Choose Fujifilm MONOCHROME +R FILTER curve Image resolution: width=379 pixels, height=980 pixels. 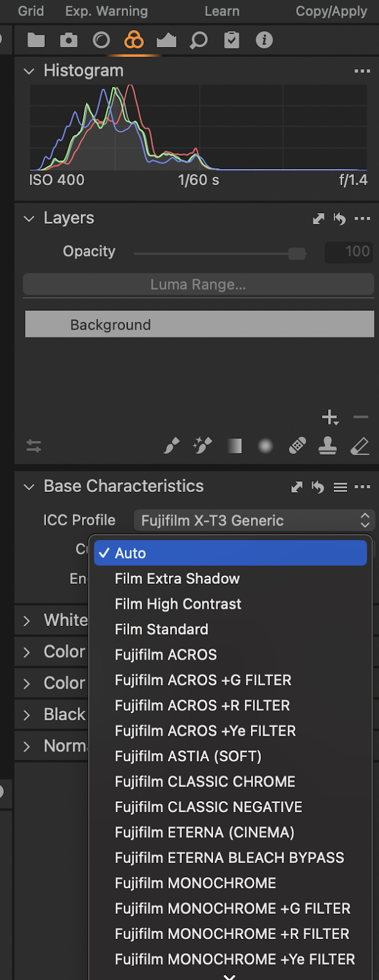[230, 934]
